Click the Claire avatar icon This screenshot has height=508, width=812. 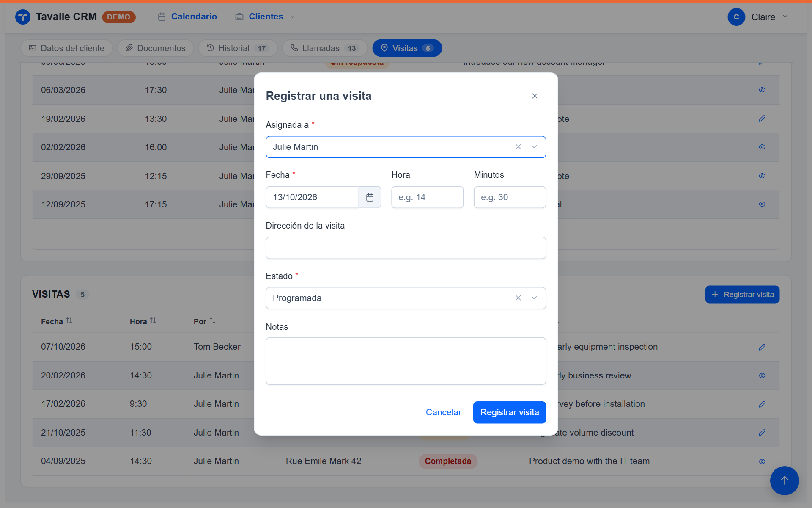click(736, 17)
